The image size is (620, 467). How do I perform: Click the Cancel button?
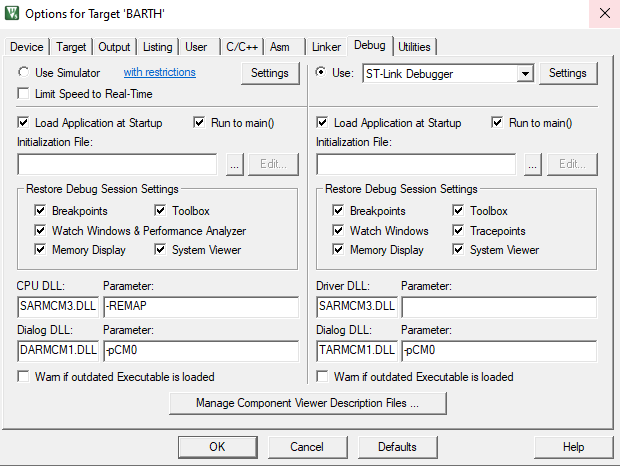click(307, 447)
